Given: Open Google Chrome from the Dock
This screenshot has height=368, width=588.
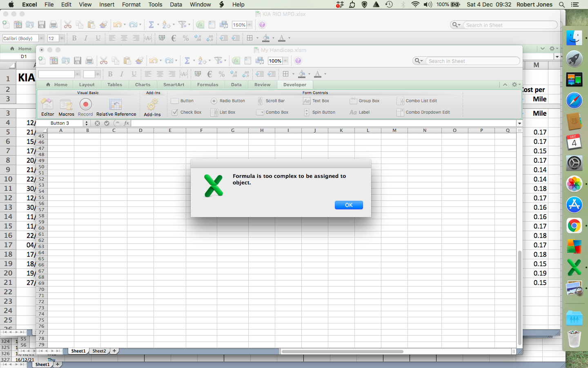Looking at the screenshot, I should pos(574,226).
